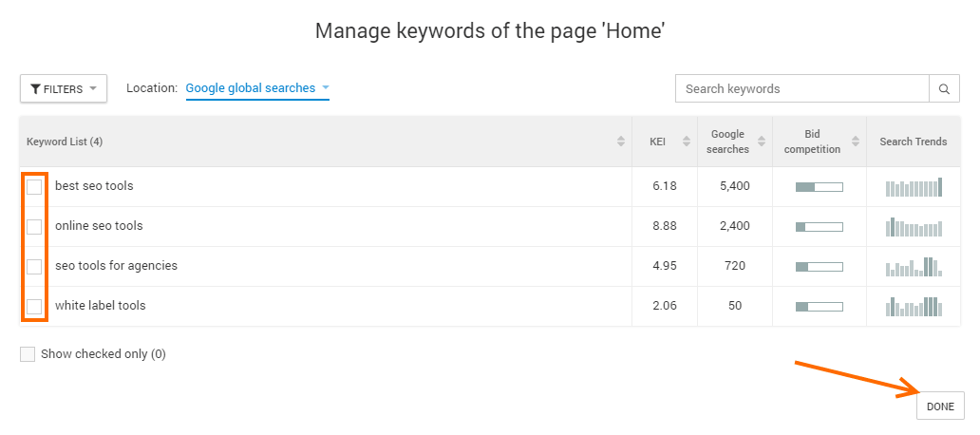Sort by Keyword List column arrows
Viewport: 980px width, 435px height.
point(621,142)
